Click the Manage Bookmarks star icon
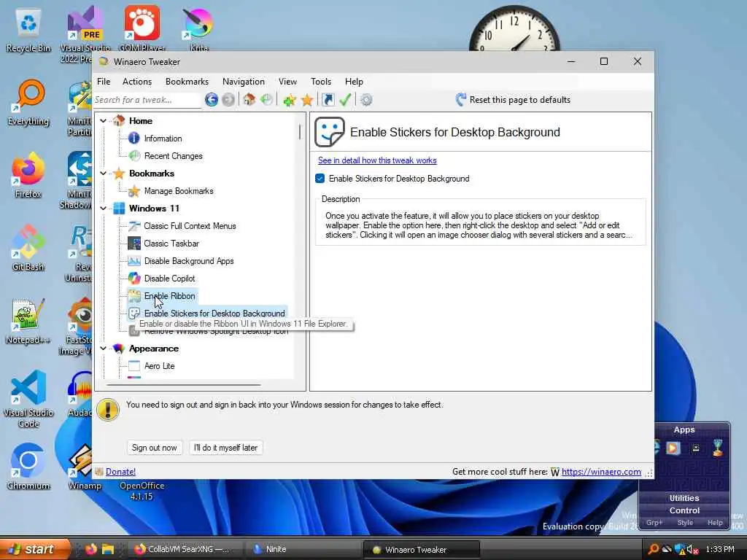The width and height of the screenshot is (747, 560). click(134, 191)
